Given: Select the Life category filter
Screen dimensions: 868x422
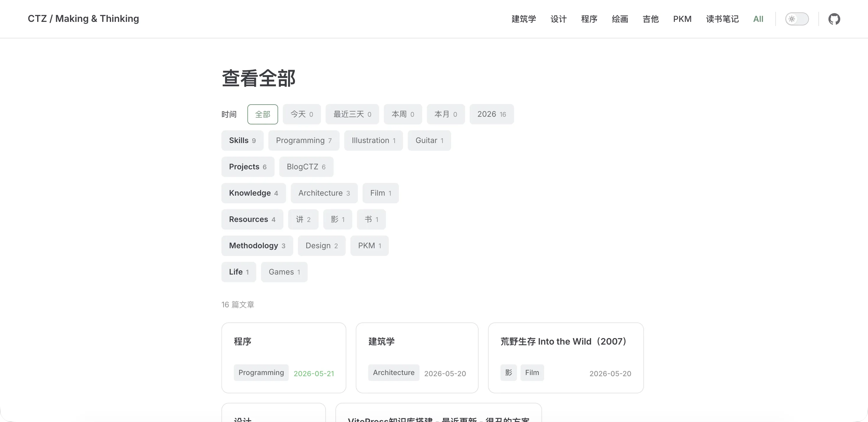Looking at the screenshot, I should point(239,272).
